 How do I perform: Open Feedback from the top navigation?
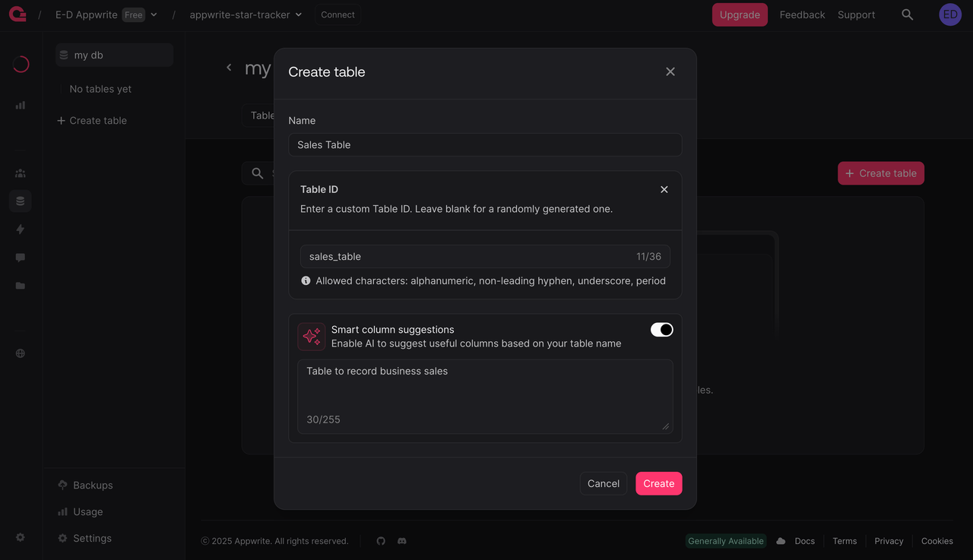802,14
